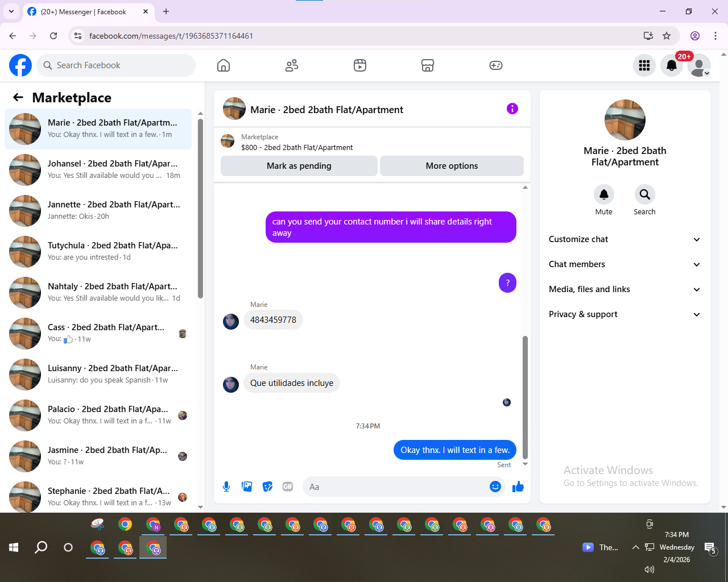Expand Media, files and links section
The height and width of the screenshot is (582, 728).
(624, 289)
